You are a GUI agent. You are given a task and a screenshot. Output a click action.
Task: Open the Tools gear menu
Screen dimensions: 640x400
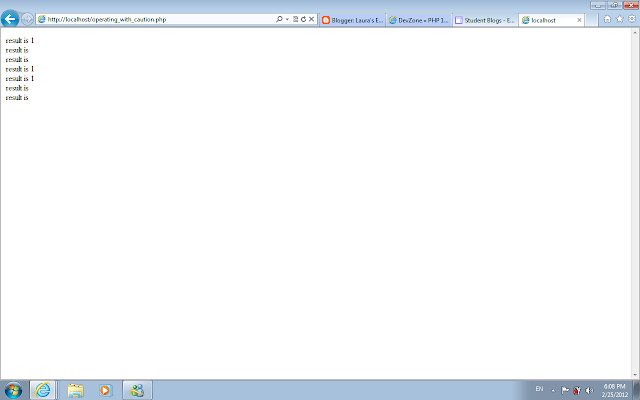click(632, 19)
